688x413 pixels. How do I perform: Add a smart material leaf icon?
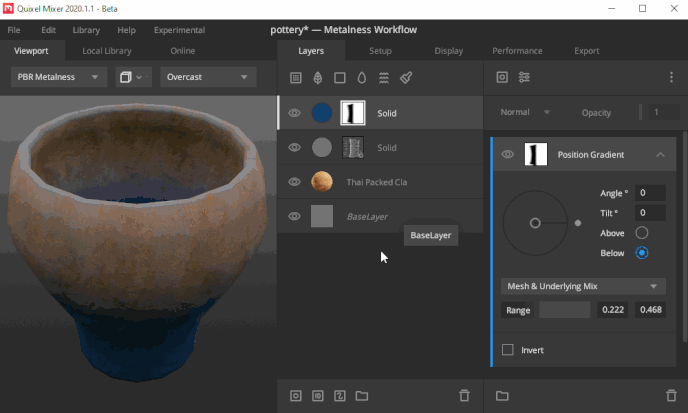318,78
